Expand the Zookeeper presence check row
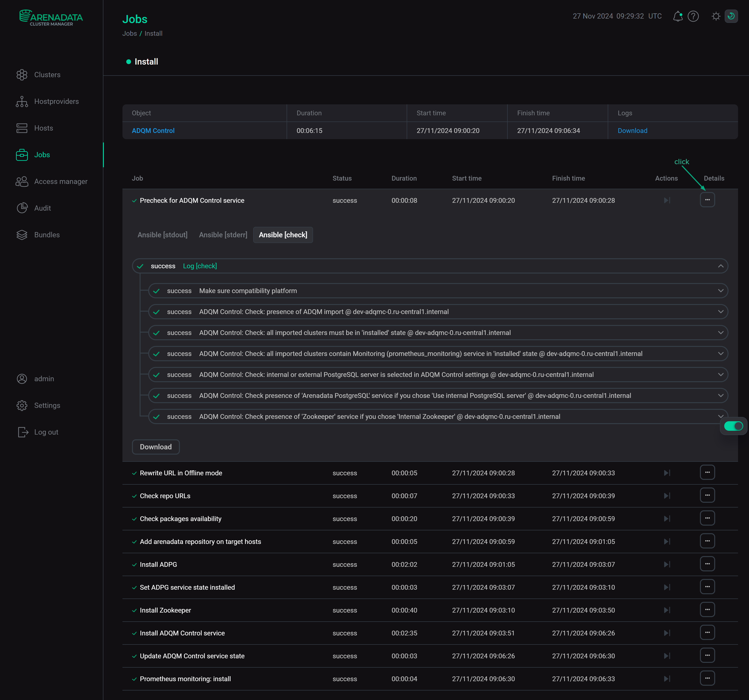This screenshot has width=749, height=700. 720,416
